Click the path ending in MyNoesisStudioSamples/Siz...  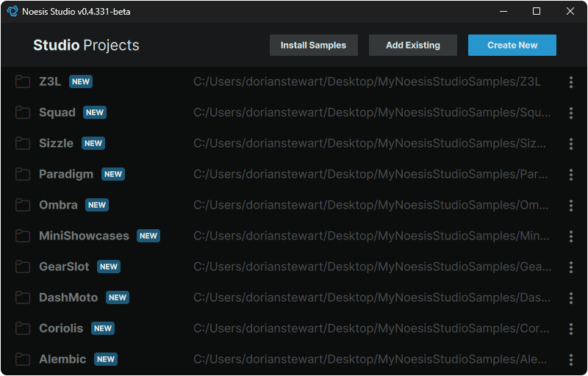point(370,143)
